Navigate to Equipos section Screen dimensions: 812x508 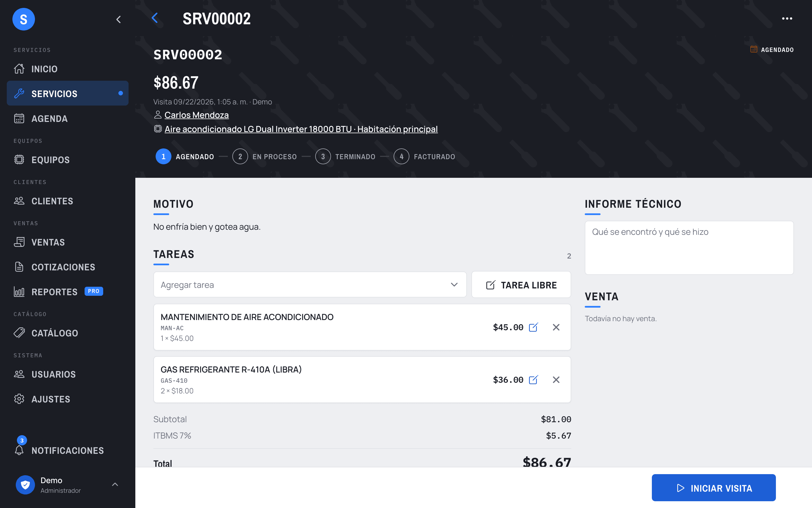pyautogui.click(x=67, y=159)
